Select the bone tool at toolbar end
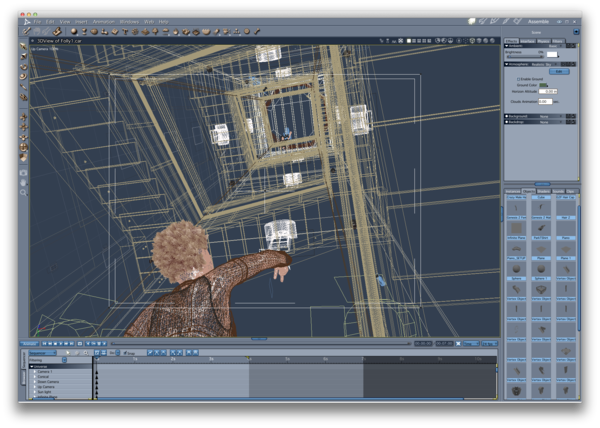This screenshot has width=600, height=428. pyautogui.click(x=257, y=31)
